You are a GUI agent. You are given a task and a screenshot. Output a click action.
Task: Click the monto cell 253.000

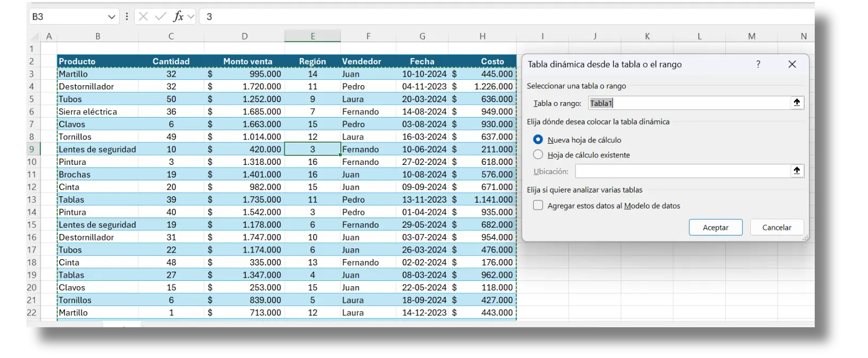(244, 287)
